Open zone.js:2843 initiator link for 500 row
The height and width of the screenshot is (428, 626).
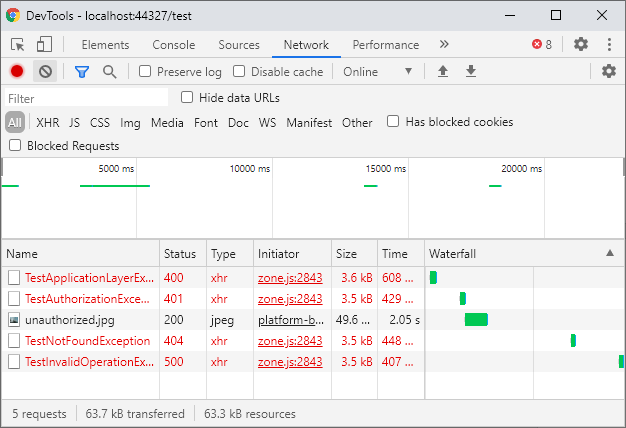click(290, 362)
